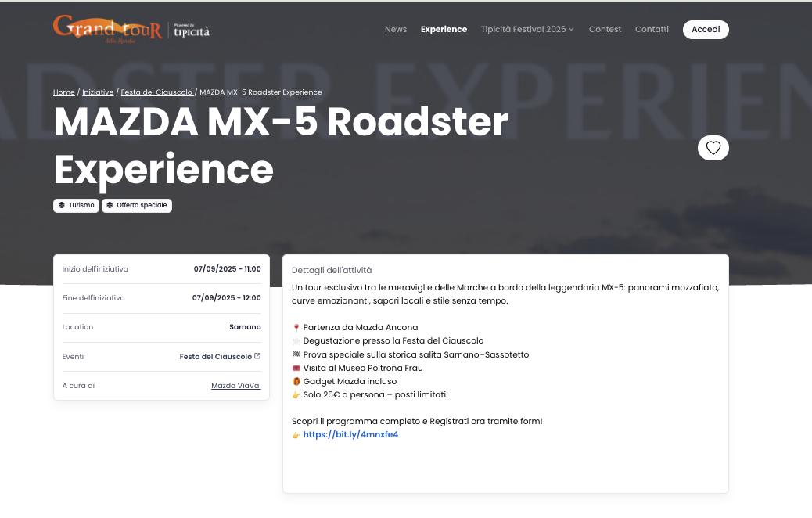This screenshot has width=812, height=518.
Task: Click the line Solo 25€ a persona
Action: click(370, 394)
